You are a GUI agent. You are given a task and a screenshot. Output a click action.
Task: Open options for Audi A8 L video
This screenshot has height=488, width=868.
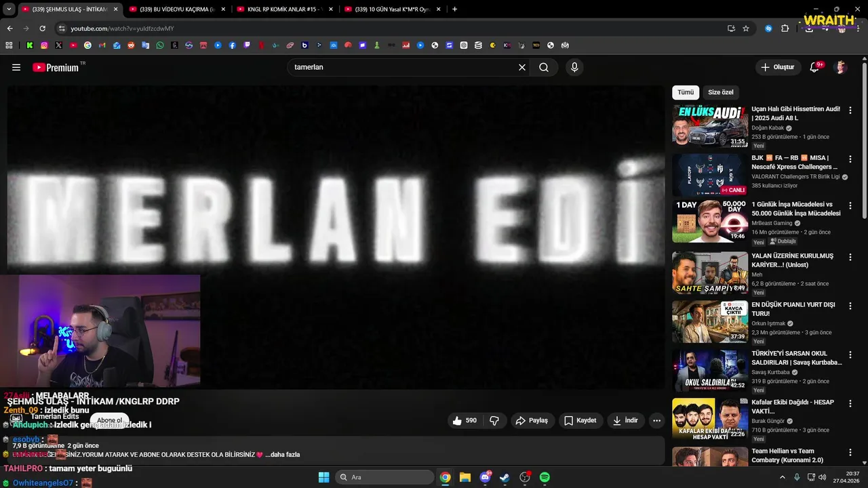[850, 110]
